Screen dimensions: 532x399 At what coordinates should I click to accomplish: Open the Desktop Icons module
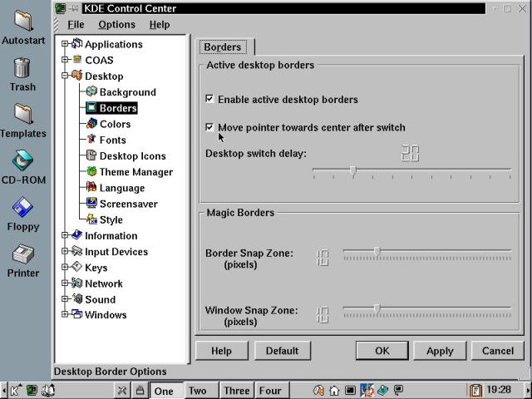(x=132, y=155)
